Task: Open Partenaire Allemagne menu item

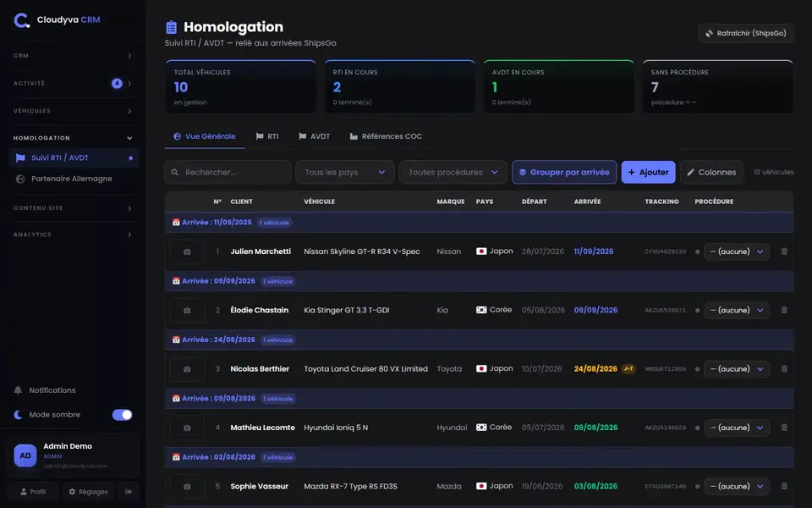Action: 74,179
